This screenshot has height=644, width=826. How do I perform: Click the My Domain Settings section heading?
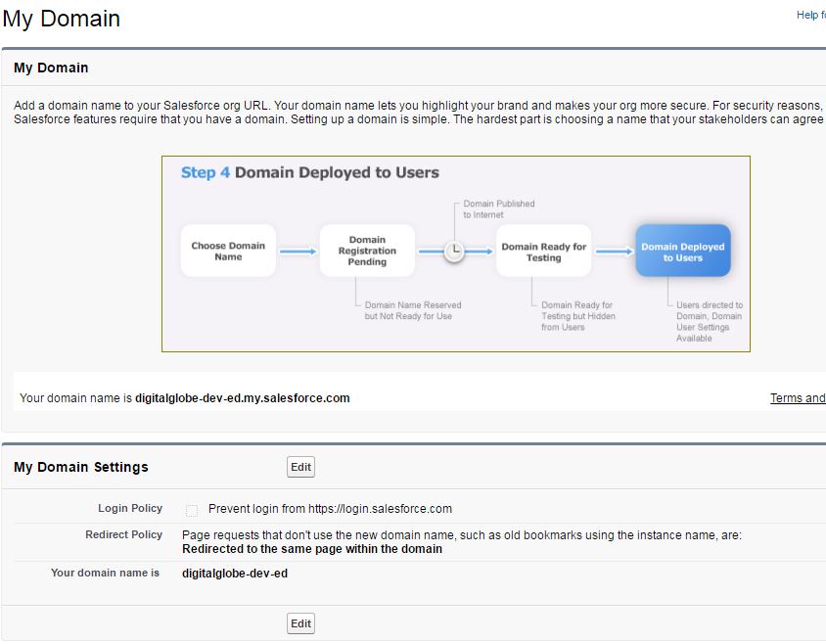[81, 467]
